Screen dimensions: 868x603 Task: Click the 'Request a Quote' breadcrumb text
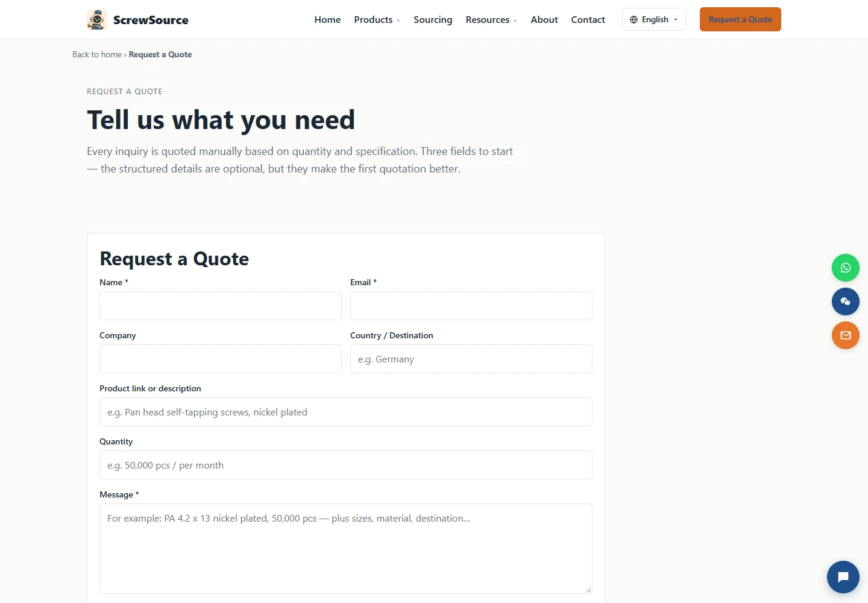click(160, 54)
